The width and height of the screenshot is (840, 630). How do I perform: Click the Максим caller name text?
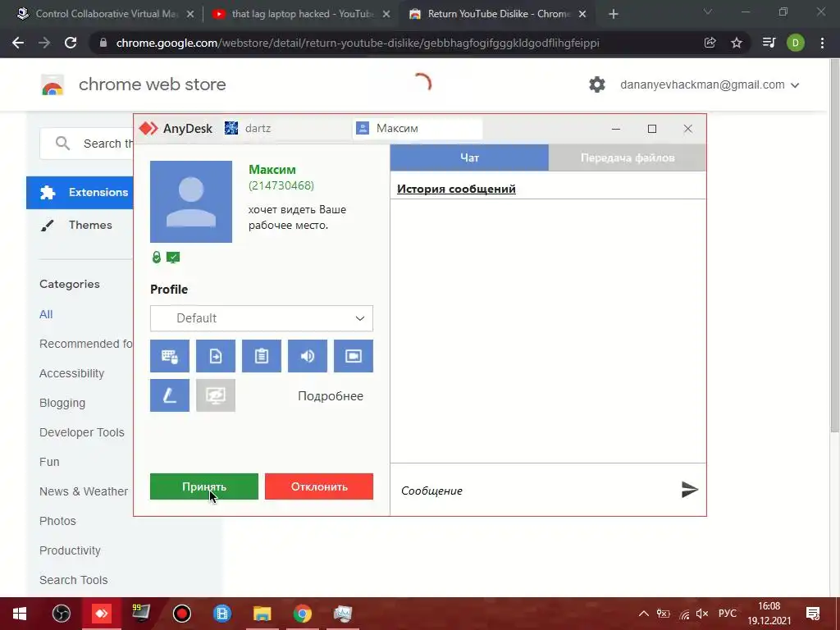coord(272,169)
